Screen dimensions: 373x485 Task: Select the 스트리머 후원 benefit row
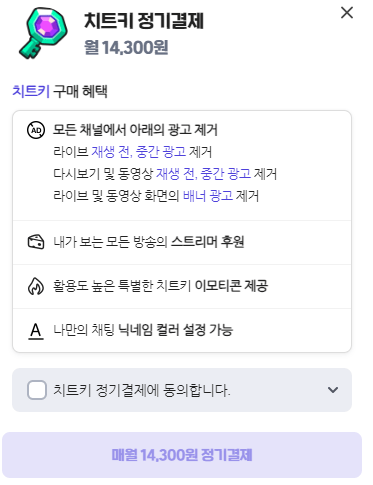pos(182,242)
